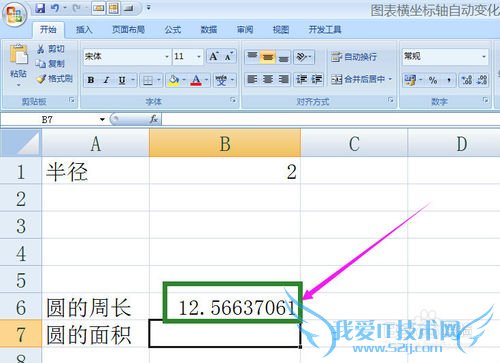This screenshot has width=500, height=363.
Task: Switch to the 数据 (Data) tab
Action: coord(209,30)
